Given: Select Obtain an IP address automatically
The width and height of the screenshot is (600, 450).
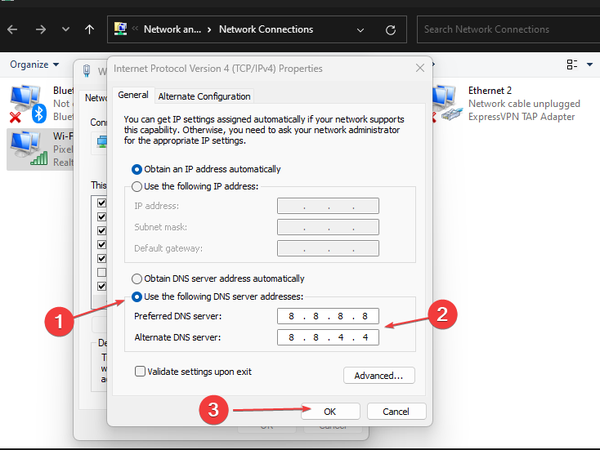Looking at the screenshot, I should pos(139,169).
